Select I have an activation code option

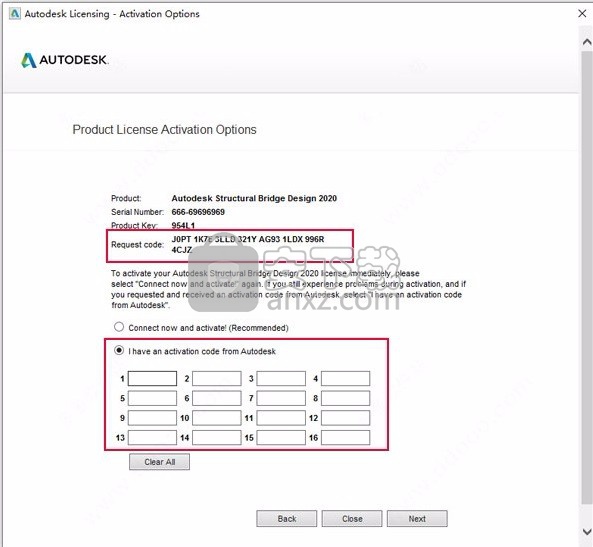(x=119, y=350)
